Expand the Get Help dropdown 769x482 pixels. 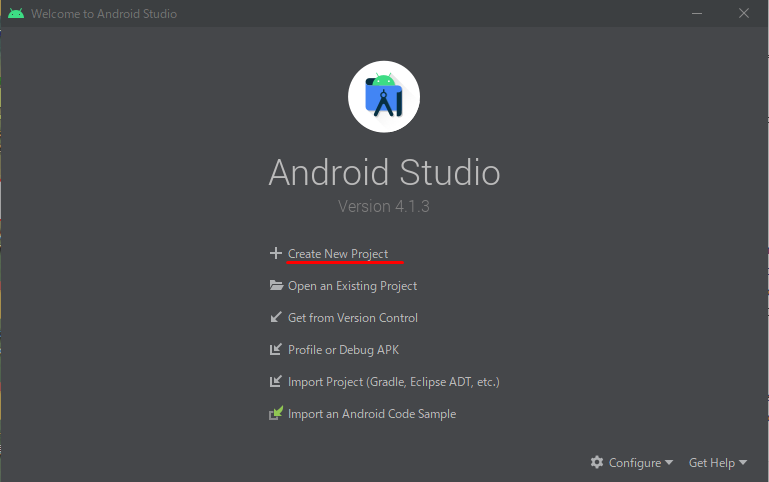pos(718,462)
